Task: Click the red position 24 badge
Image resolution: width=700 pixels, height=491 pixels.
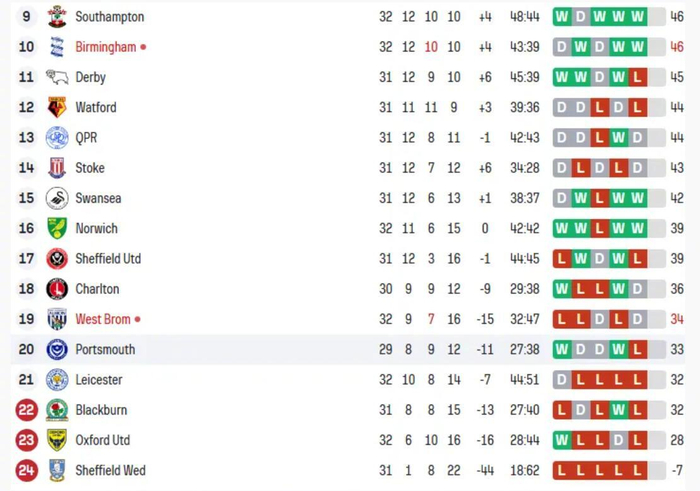Action: (x=27, y=471)
